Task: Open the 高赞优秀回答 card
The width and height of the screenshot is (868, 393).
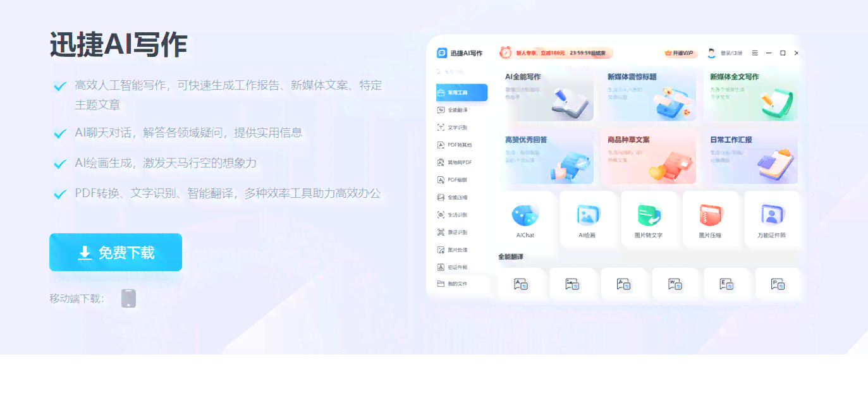Action: coord(547,156)
